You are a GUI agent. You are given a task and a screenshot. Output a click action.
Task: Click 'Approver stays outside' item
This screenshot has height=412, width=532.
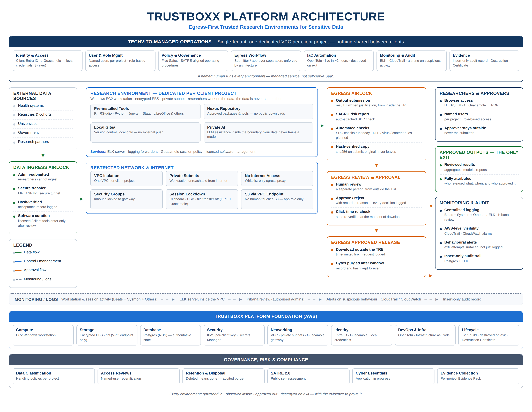point(465,128)
